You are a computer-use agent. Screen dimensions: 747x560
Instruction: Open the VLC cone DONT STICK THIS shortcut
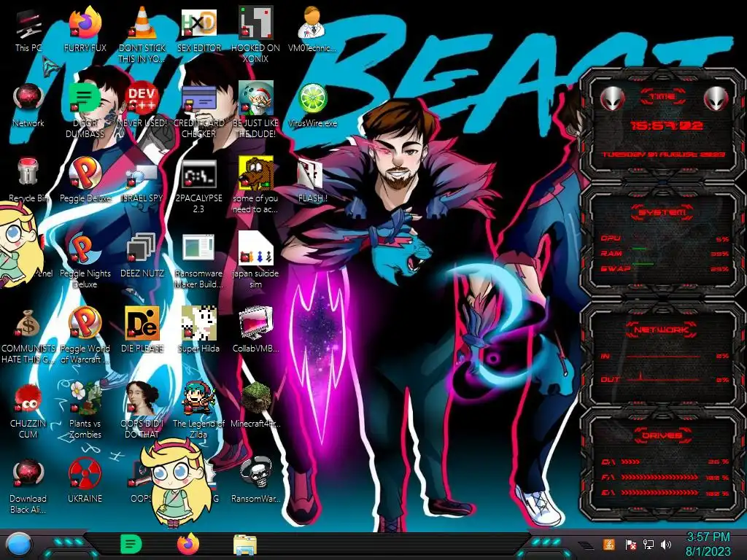142,34
